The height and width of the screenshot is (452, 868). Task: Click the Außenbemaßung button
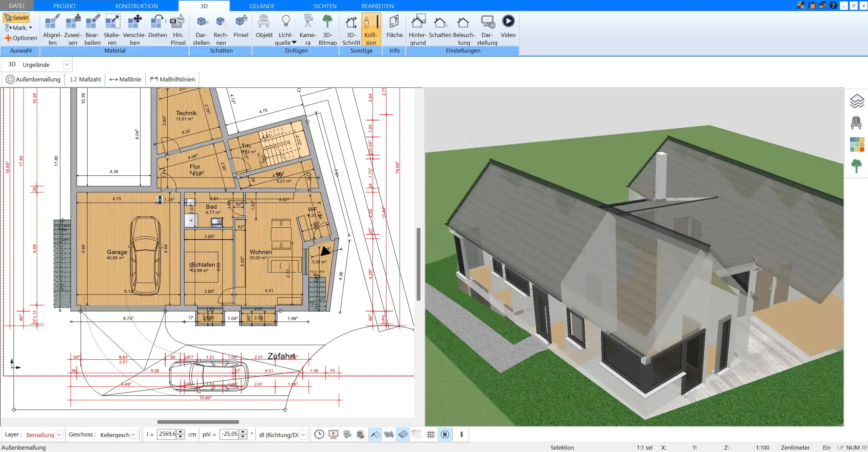[33, 79]
